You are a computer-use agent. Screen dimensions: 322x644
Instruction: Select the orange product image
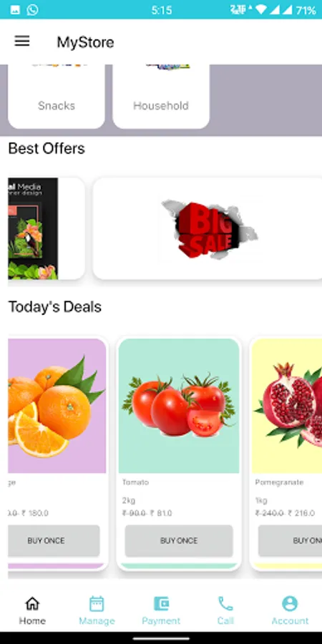pyautogui.click(x=57, y=406)
